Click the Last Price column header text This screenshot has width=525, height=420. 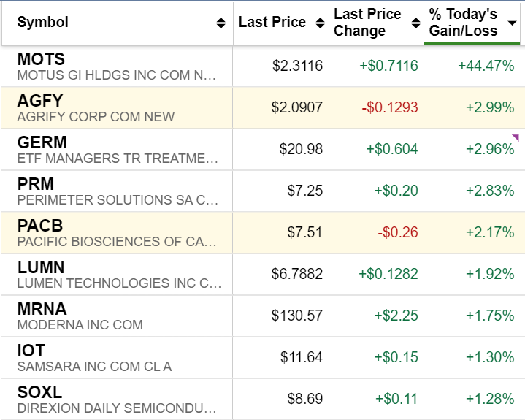(272, 23)
